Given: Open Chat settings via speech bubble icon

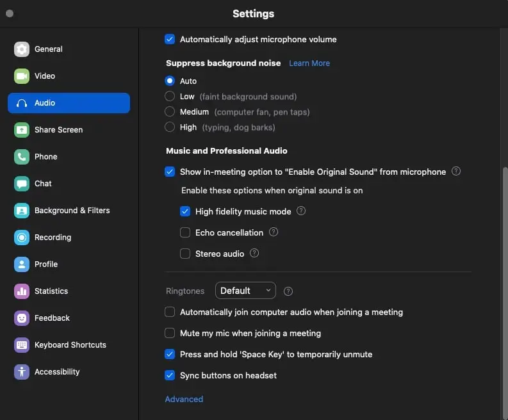Looking at the screenshot, I should [x=22, y=184].
